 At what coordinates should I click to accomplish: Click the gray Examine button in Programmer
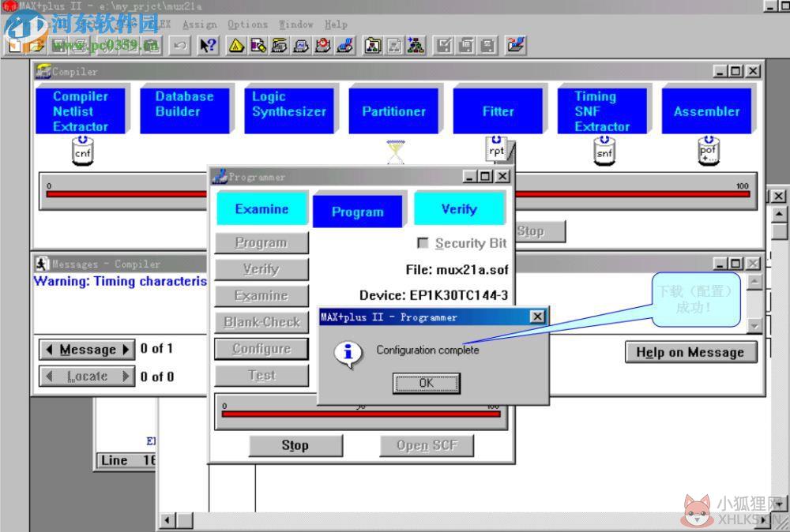click(261, 295)
